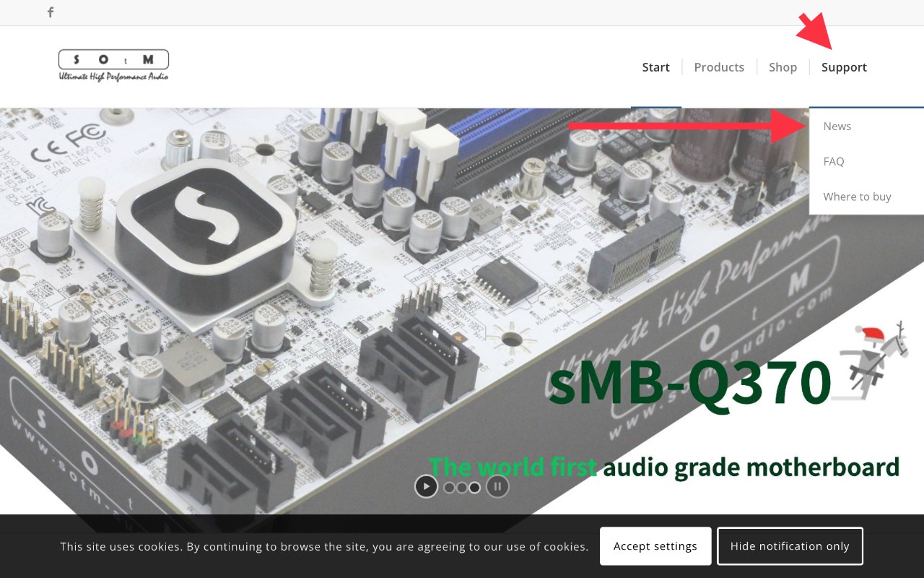The width and height of the screenshot is (924, 578).
Task: Click Hide notification only button
Action: tap(790, 546)
